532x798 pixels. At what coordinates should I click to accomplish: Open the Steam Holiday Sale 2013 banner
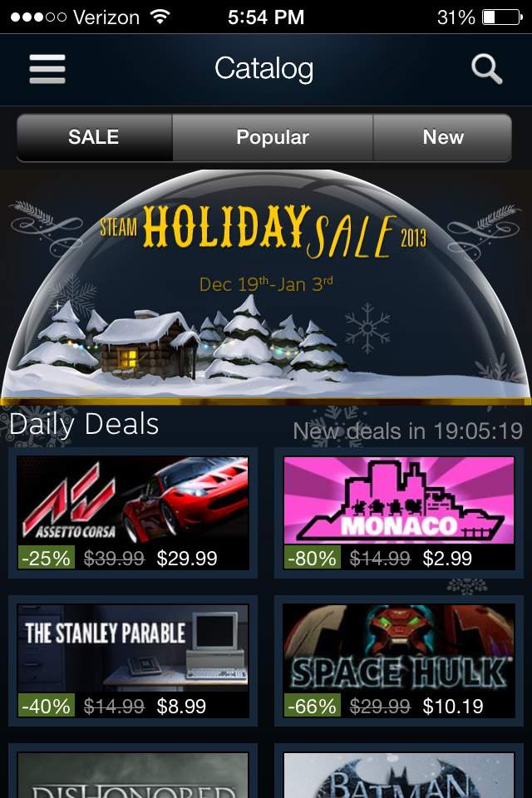pyautogui.click(x=266, y=287)
